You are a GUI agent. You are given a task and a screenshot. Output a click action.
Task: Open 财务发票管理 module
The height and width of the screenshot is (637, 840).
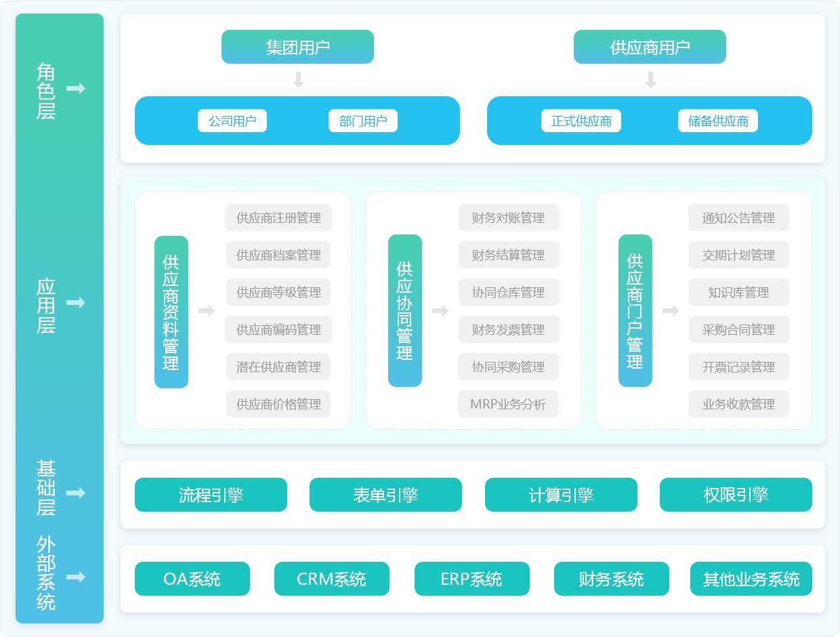tap(508, 330)
